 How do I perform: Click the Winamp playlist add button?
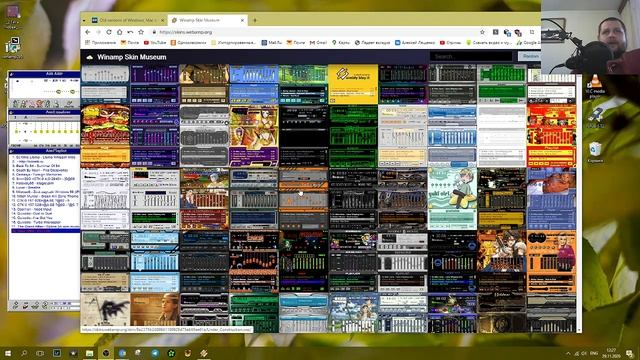click(x=16, y=305)
